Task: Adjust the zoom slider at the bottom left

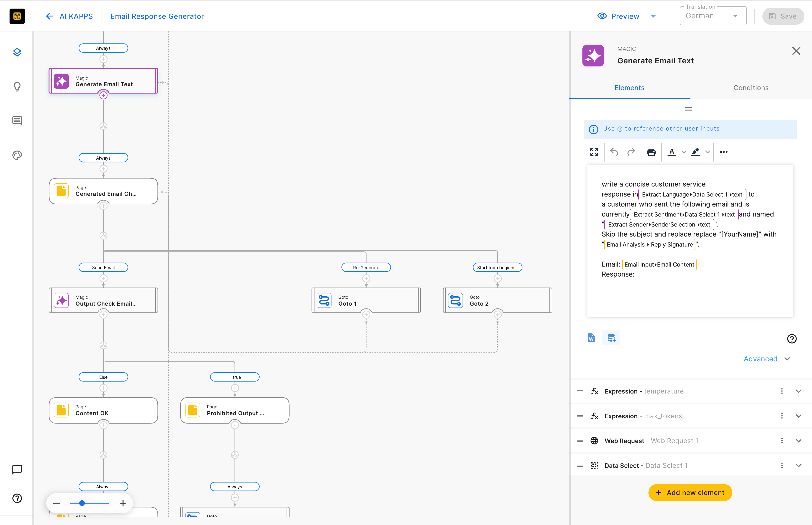Action: (82, 503)
